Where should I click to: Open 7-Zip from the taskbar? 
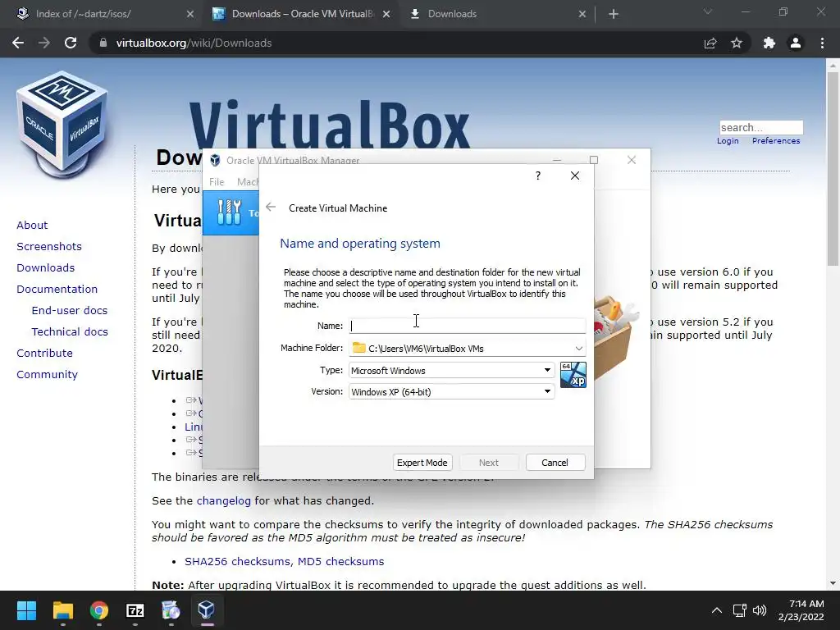[x=135, y=610]
